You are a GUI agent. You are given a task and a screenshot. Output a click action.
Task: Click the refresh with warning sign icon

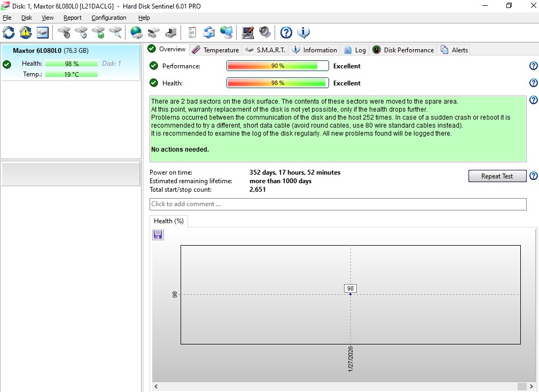[26, 33]
